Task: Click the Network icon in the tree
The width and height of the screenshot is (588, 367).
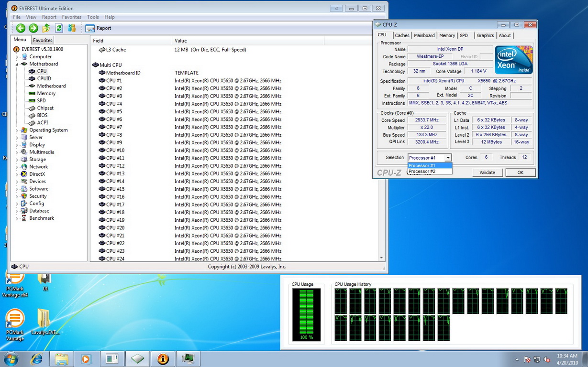Action: coord(24,167)
